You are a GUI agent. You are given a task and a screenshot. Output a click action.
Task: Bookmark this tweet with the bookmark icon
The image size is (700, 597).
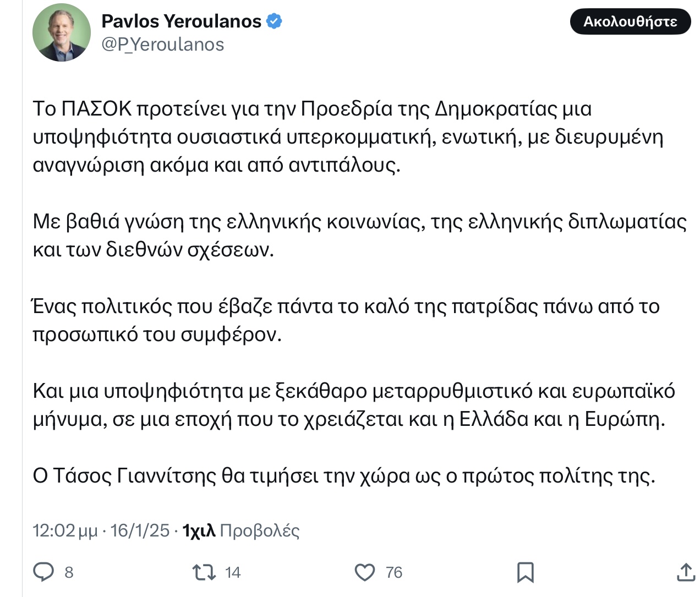pos(526,572)
